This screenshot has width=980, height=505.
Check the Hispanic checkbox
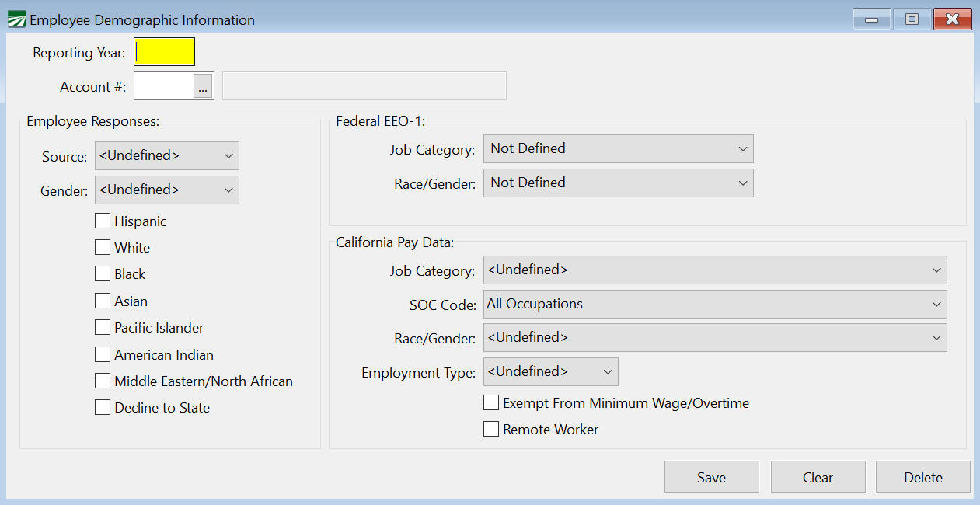coord(103,221)
